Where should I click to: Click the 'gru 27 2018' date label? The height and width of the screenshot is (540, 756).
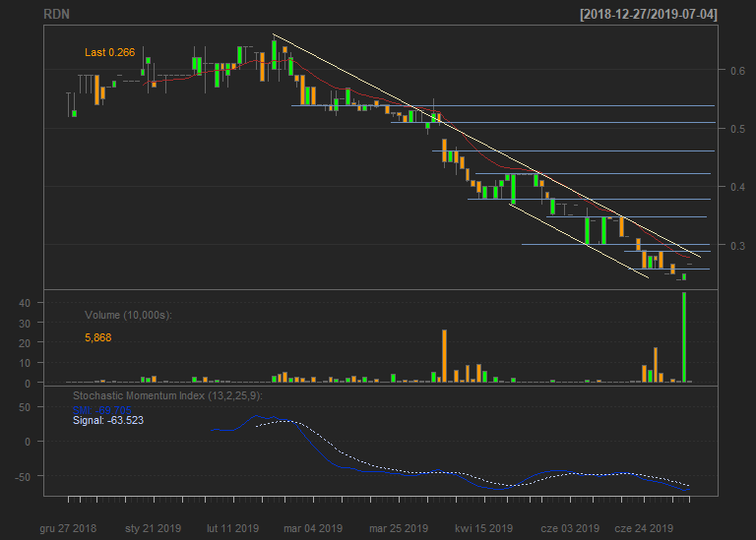(68, 528)
